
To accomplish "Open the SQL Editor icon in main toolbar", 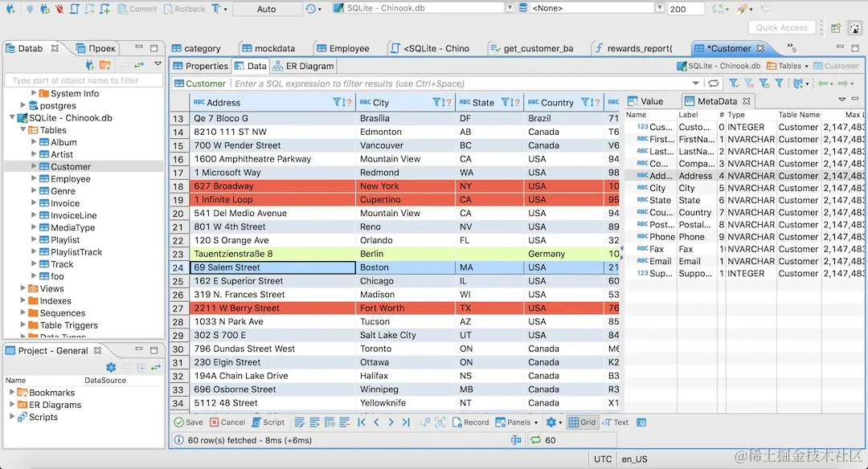I will pos(74,9).
